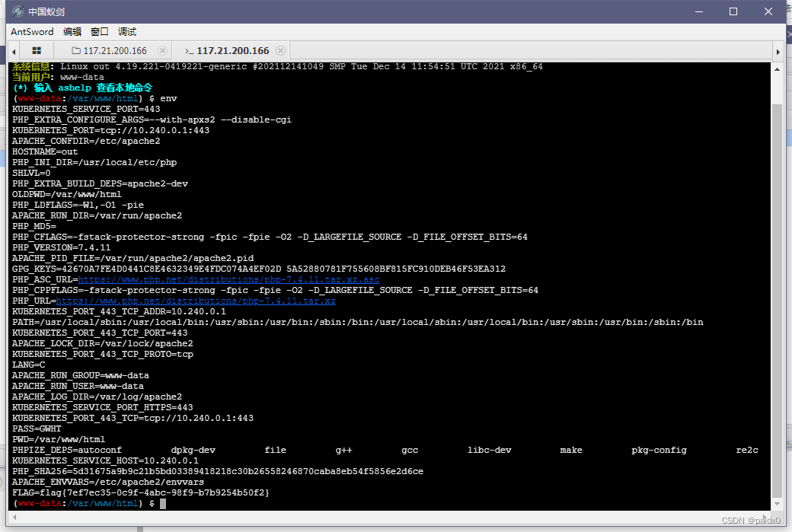Click the LANG=C line
Image resolution: width=792 pixels, height=532 pixels.
[x=28, y=365]
